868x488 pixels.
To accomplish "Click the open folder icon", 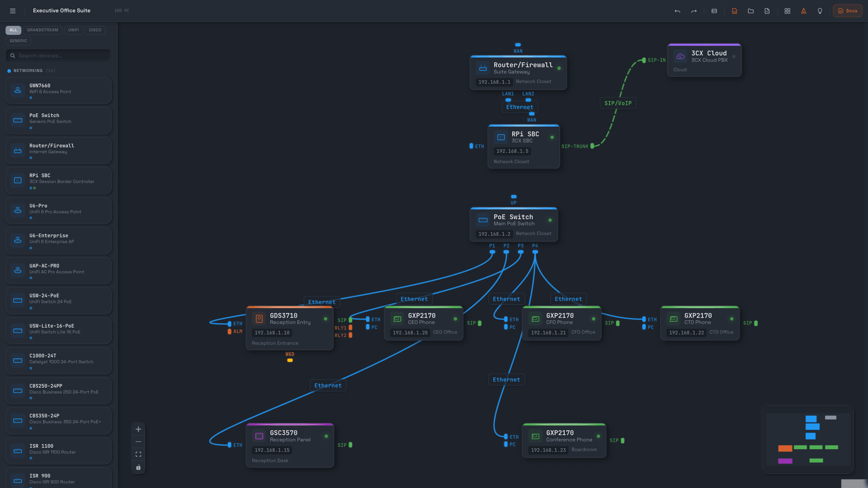I will [751, 11].
